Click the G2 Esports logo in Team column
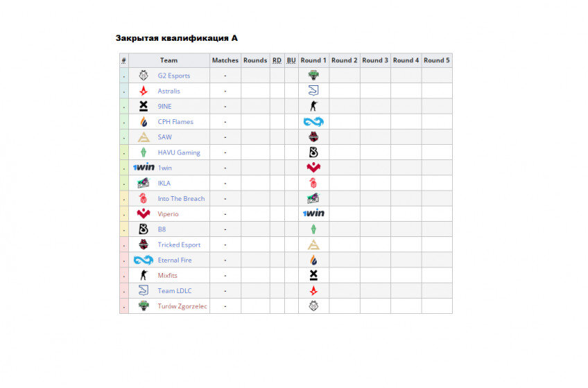The height and width of the screenshot is (388, 588). coord(144,76)
